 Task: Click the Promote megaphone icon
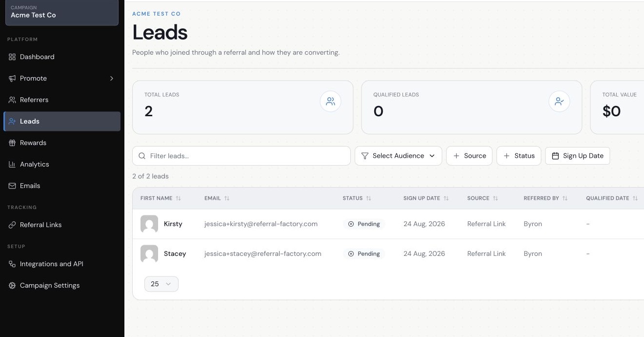click(x=12, y=78)
